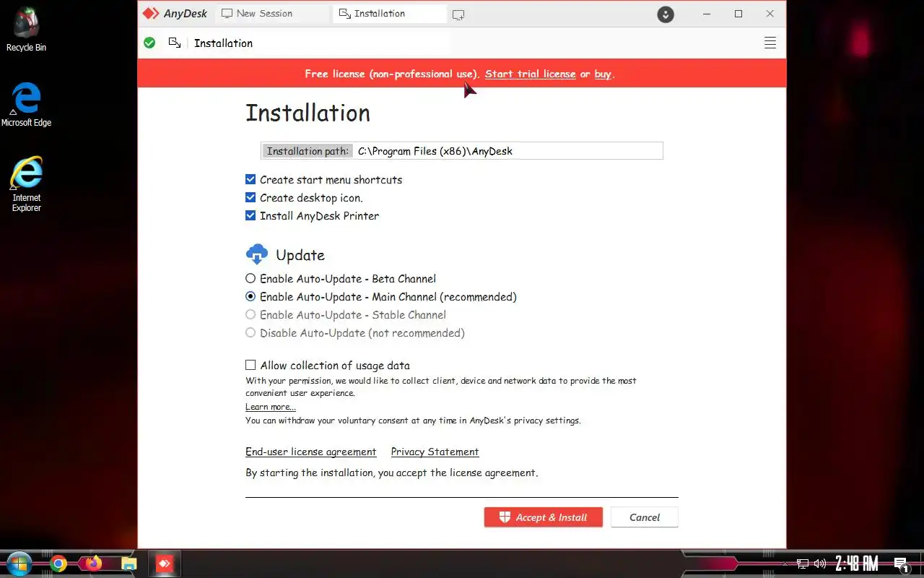
Task: Open the Privacy Statement link
Action: coord(435,452)
